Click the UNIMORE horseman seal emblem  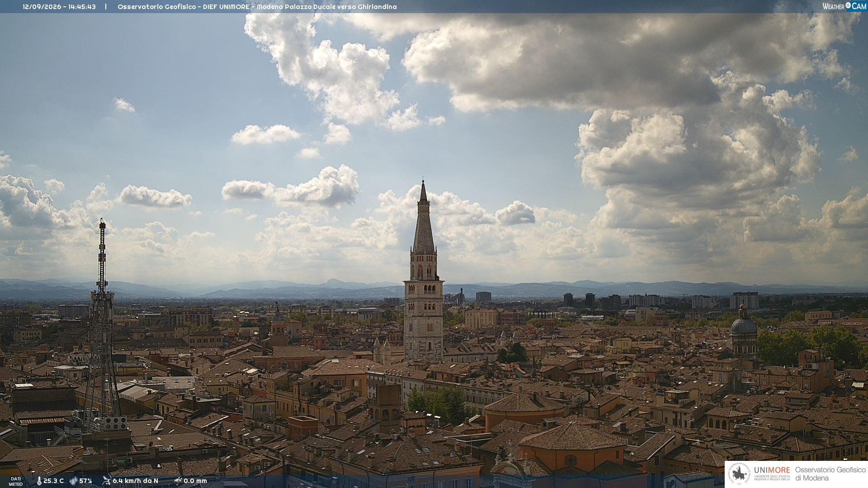point(740,474)
